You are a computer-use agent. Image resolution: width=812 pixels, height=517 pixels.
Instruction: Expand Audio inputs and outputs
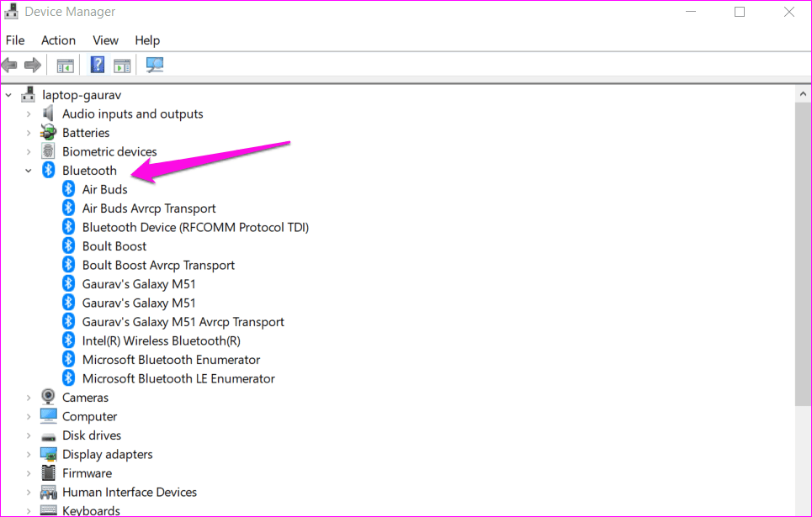point(29,113)
